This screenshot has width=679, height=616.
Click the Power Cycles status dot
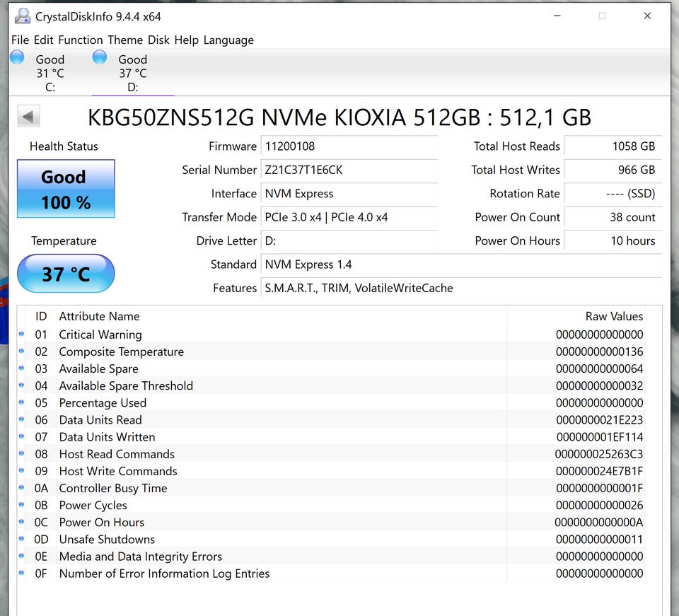click(21, 505)
